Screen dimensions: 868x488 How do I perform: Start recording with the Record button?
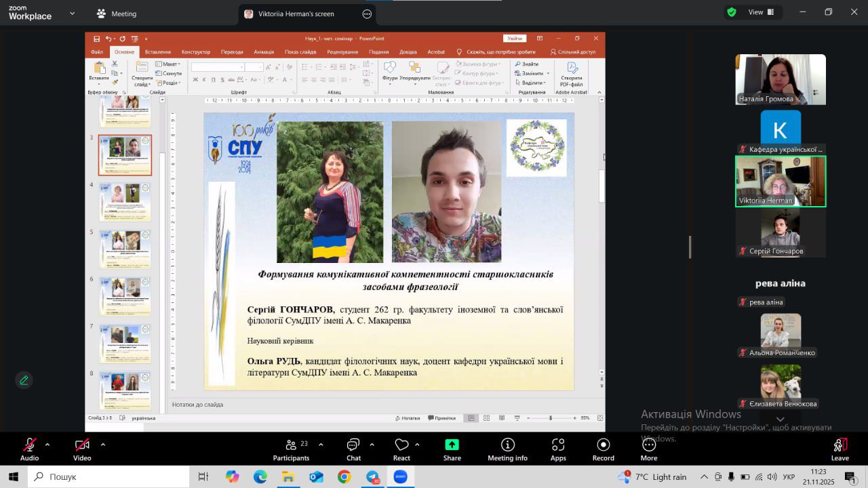point(603,449)
